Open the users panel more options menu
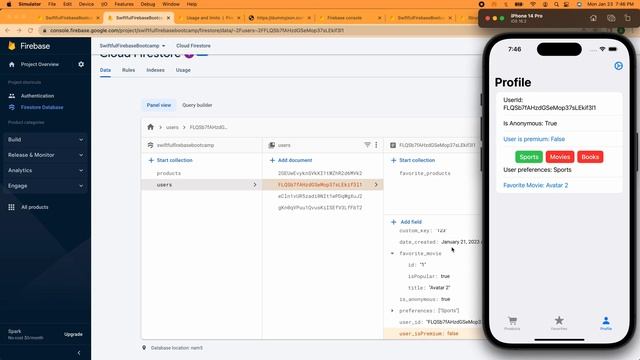 click(x=376, y=145)
